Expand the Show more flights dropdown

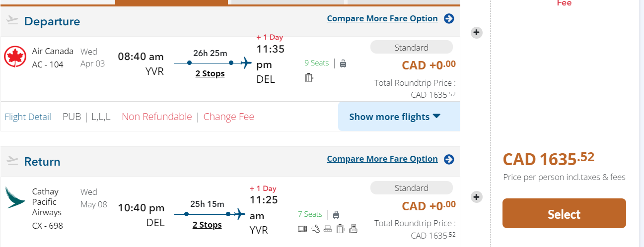[395, 117]
